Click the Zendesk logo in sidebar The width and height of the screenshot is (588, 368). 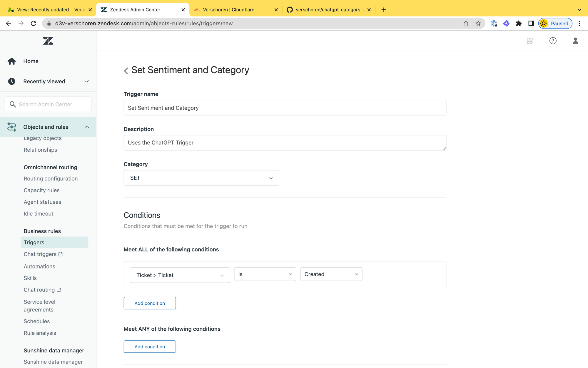point(48,41)
